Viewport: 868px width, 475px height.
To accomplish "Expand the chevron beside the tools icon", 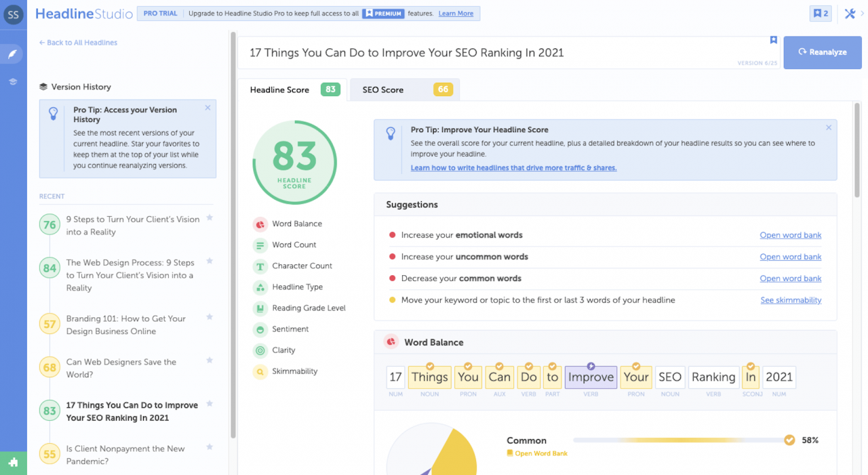I will [863, 13].
